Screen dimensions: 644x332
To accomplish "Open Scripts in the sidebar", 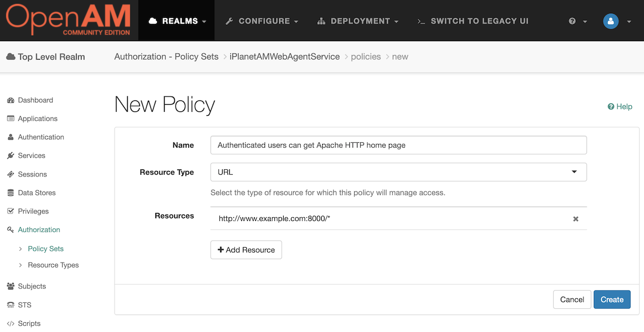I will (x=29, y=323).
